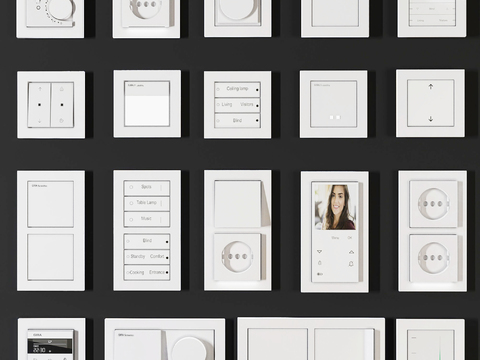The image size is (480, 360).
Task: Tap the Standby Comfort button
Action: [x=147, y=257]
